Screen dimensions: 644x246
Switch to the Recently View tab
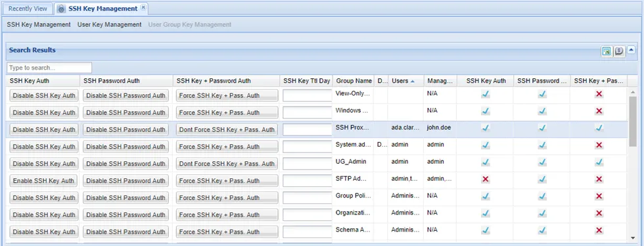(28, 9)
